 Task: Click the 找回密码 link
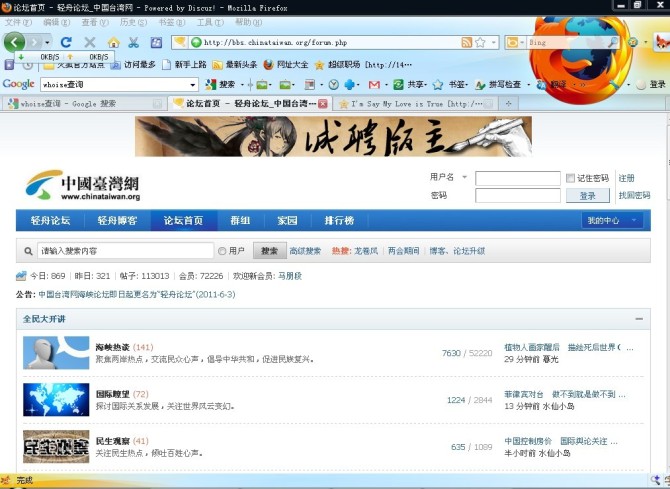635,195
